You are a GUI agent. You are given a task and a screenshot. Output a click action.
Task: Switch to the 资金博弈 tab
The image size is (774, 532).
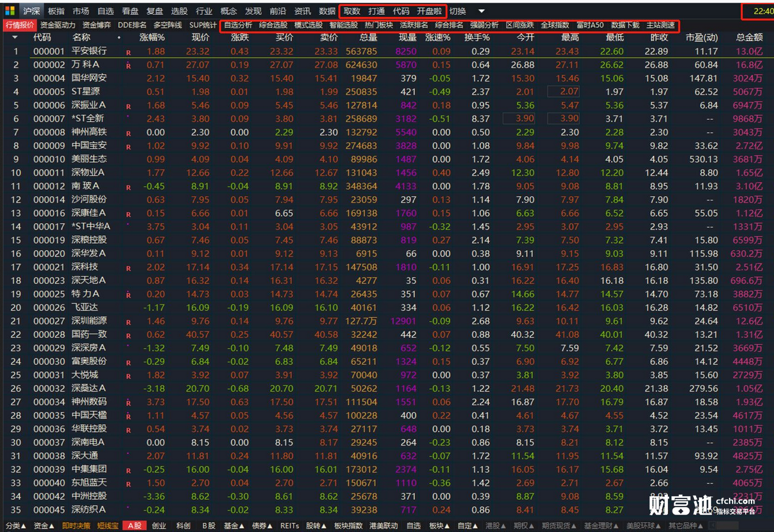point(97,25)
